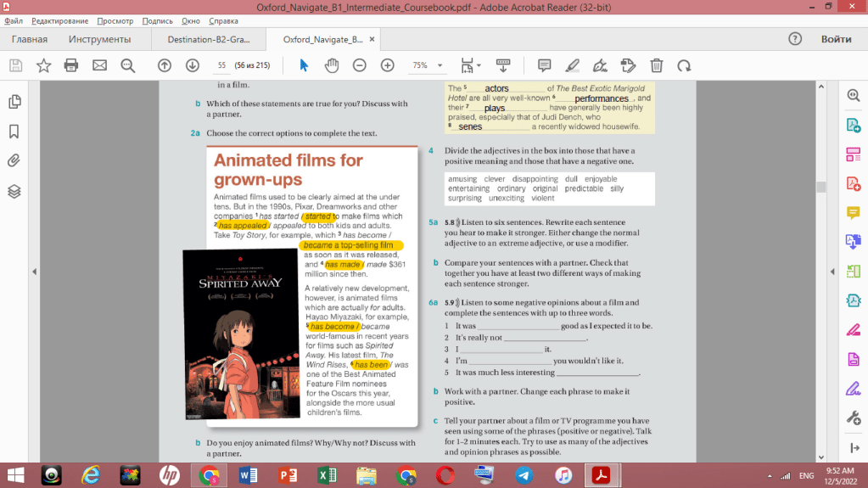Switch to the Destination-B2-Gra... tab
Viewport: 868px width, 488px height.
point(206,39)
